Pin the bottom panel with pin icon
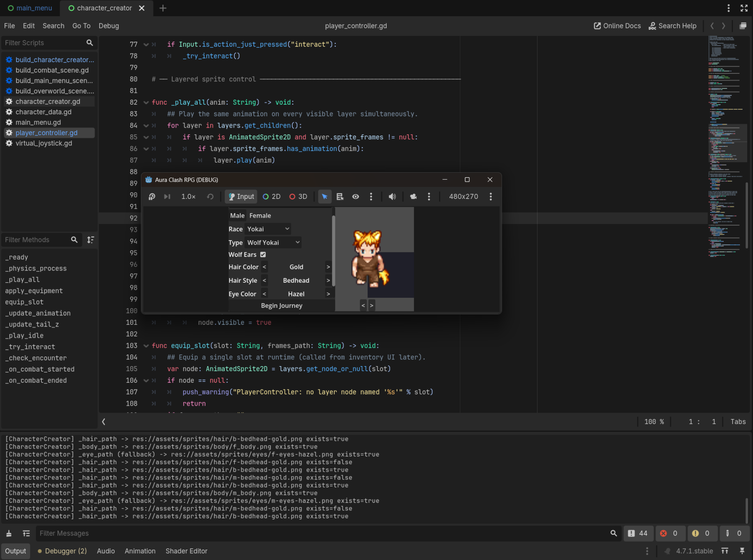This screenshot has width=753, height=560. pyautogui.click(x=742, y=551)
